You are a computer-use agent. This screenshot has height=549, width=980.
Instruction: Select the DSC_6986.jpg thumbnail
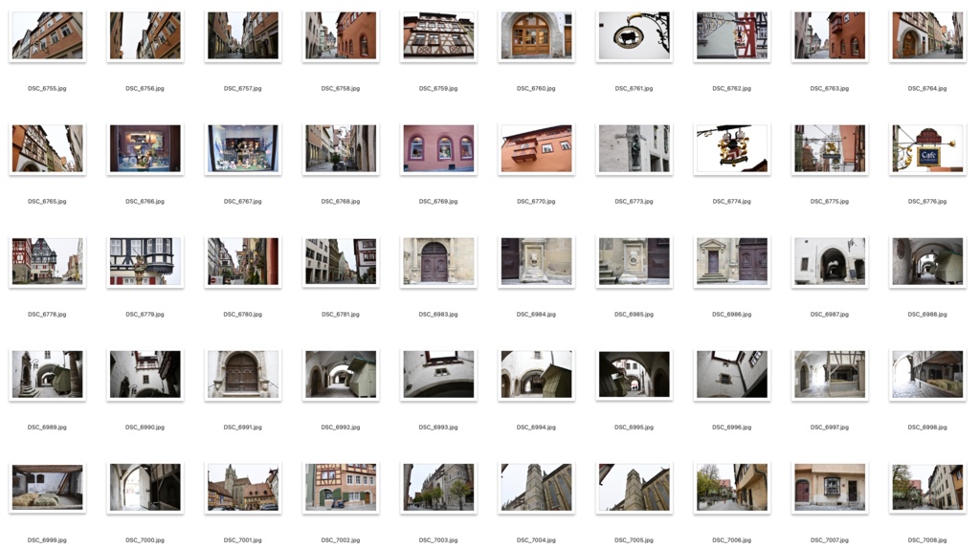pos(732,261)
